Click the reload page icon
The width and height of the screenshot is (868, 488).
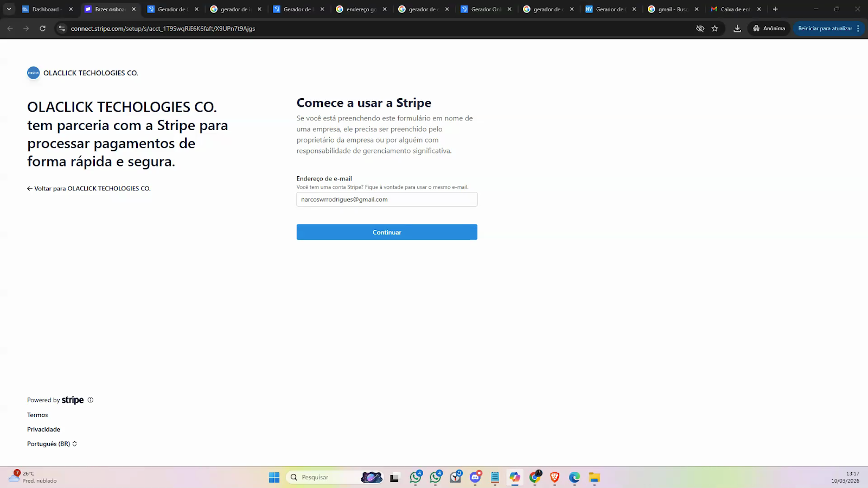pos(42,29)
